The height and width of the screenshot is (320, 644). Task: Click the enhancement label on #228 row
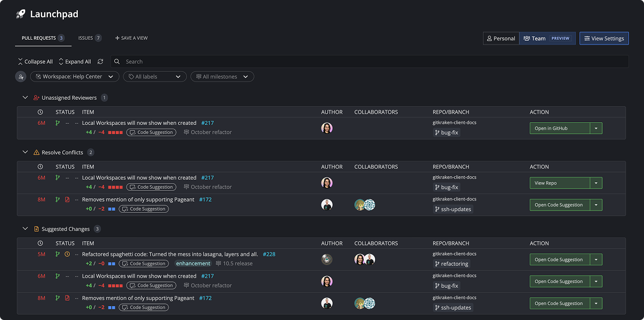click(x=193, y=264)
